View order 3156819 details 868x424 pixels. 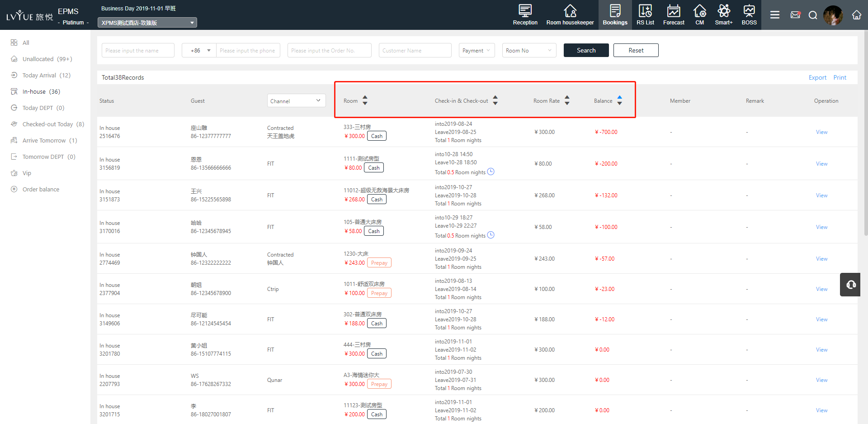(x=821, y=164)
